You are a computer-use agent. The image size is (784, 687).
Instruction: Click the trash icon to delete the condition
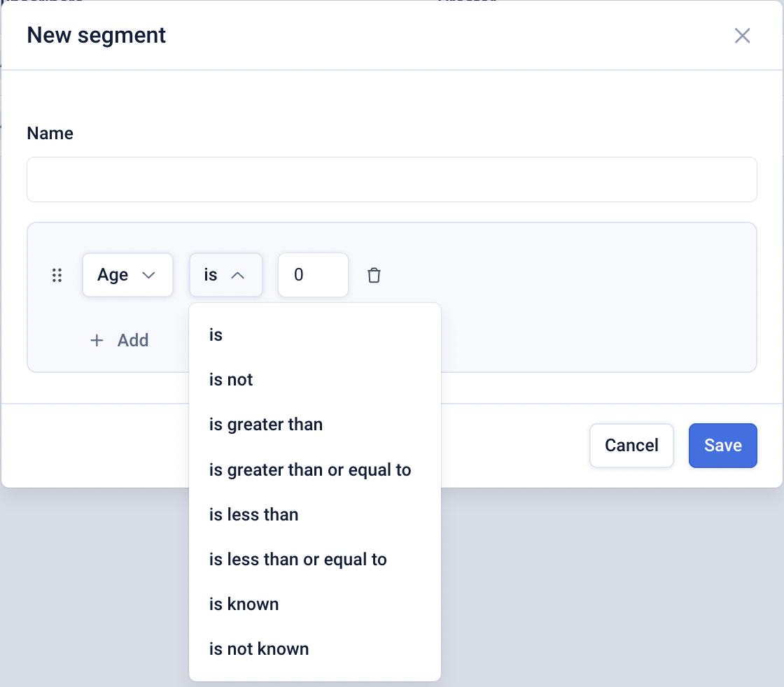point(374,276)
